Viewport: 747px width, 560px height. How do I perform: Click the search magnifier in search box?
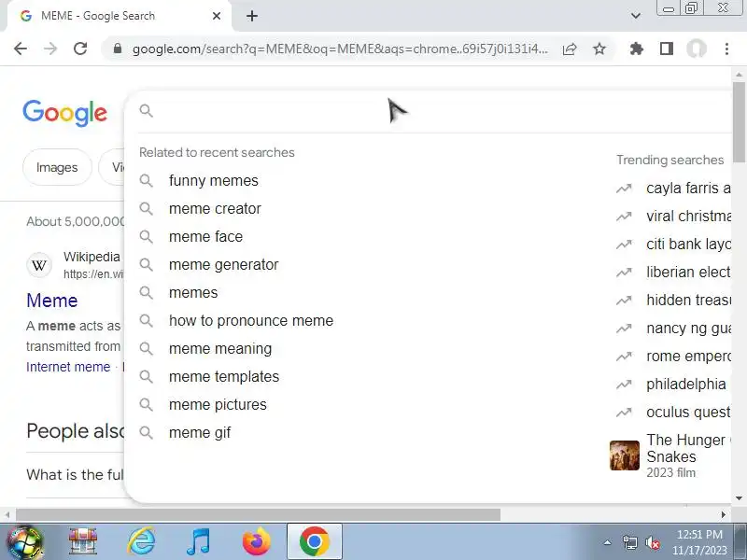(147, 111)
